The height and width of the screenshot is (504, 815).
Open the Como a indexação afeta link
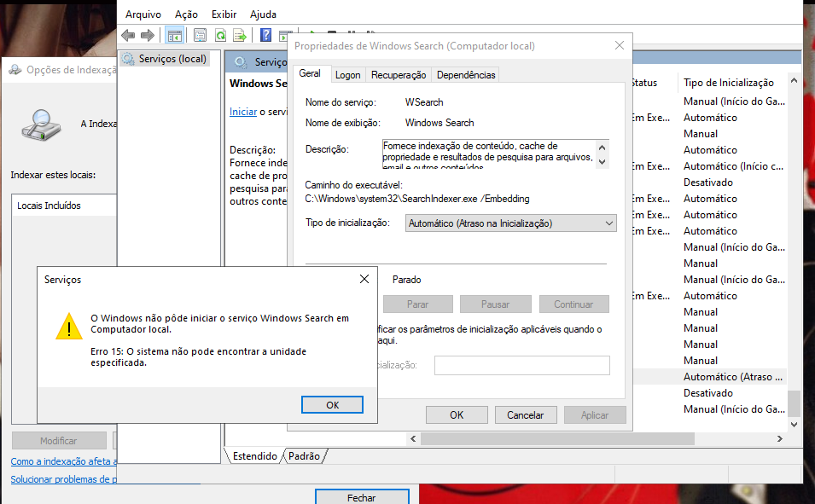pyautogui.click(x=63, y=461)
